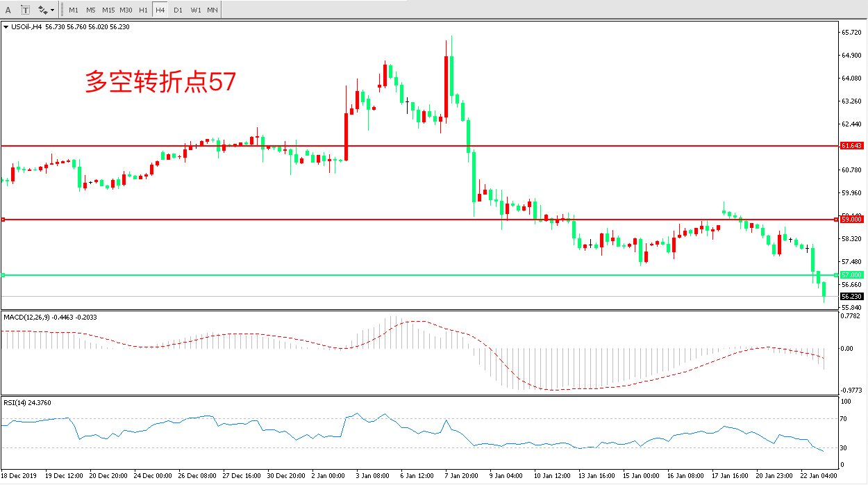Click the Arrows objects tool icon
This screenshot has height=485, width=868.
coord(42,10)
